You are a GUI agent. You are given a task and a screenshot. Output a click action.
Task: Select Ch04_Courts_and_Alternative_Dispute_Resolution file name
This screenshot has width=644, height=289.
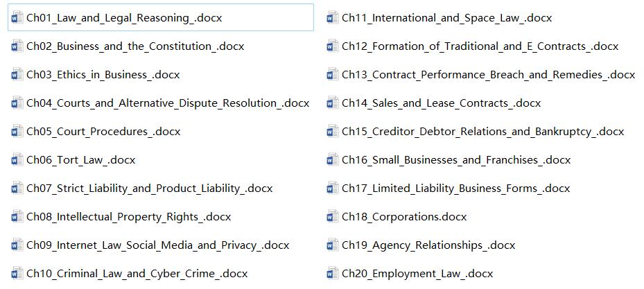pyautogui.click(x=168, y=103)
